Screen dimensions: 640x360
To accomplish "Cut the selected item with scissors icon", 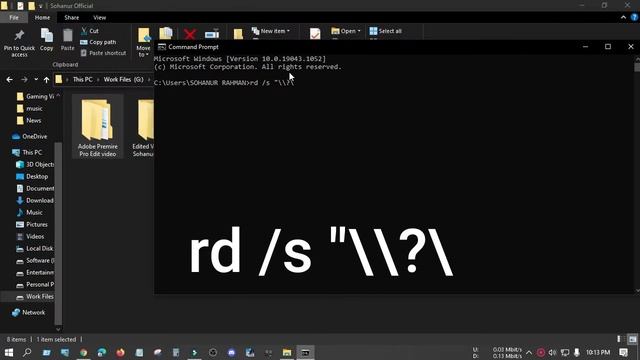I will (x=84, y=31).
